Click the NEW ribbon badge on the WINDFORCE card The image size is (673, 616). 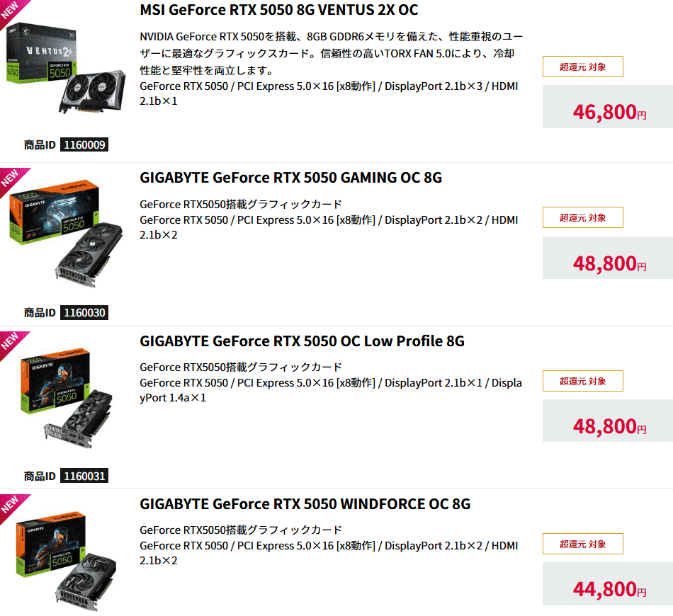[x=11, y=505]
